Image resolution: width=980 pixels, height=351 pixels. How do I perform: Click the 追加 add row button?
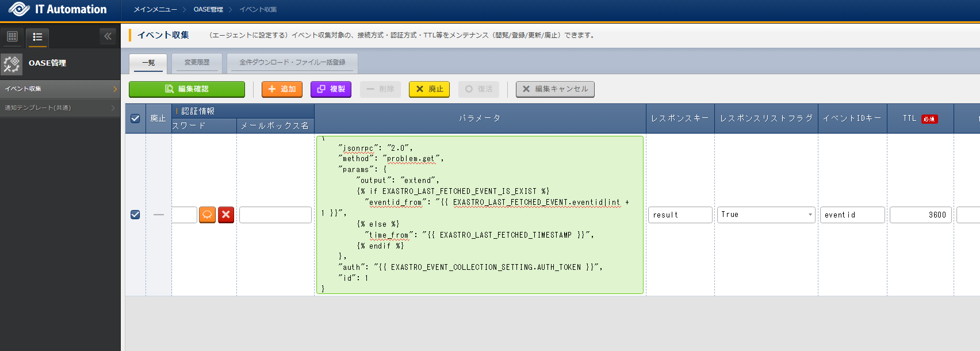tap(282, 89)
